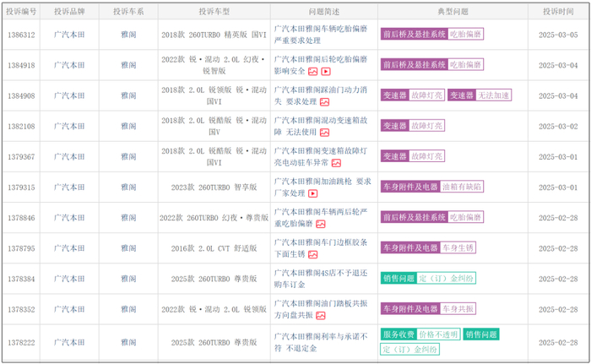Image resolution: width=591 pixels, height=364 pixels.
Task: Click date 2025-03-02 in row 1382108
Action: pyautogui.click(x=558, y=127)
